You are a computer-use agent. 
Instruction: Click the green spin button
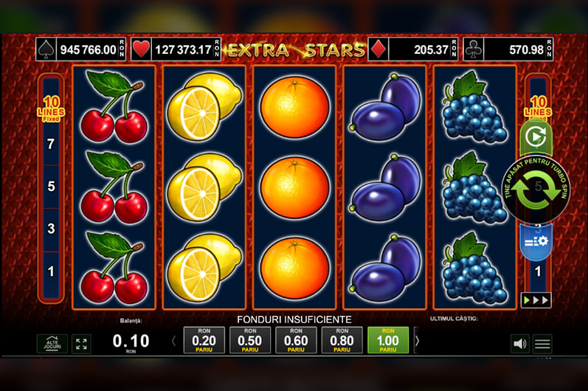pyautogui.click(x=536, y=189)
